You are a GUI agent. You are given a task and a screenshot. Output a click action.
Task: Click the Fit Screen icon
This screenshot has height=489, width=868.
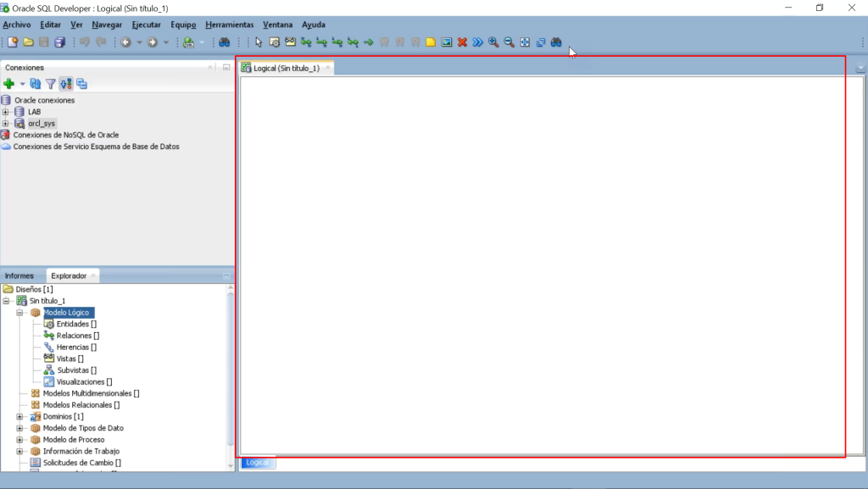pos(525,42)
